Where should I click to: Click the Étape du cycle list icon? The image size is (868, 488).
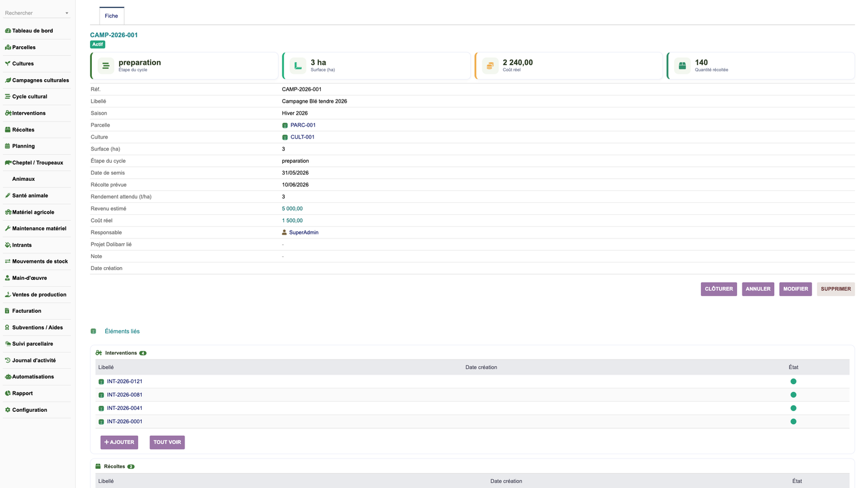point(106,65)
